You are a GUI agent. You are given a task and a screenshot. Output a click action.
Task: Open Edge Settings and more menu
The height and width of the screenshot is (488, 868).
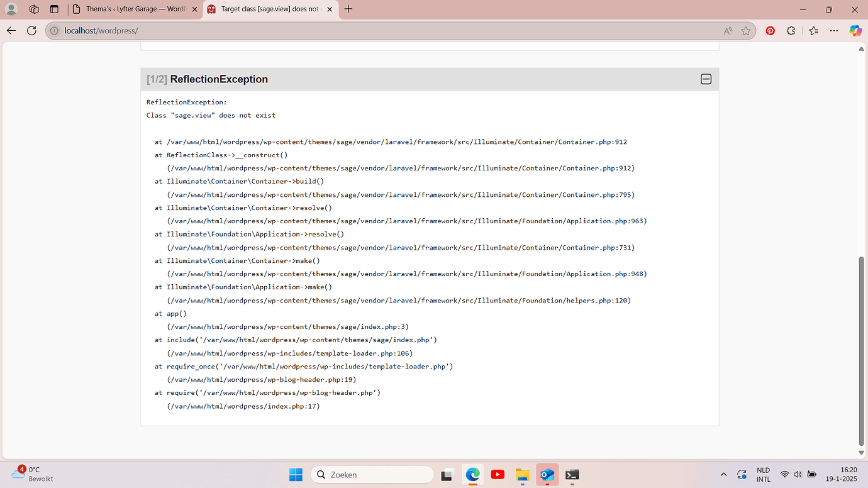click(x=834, y=31)
